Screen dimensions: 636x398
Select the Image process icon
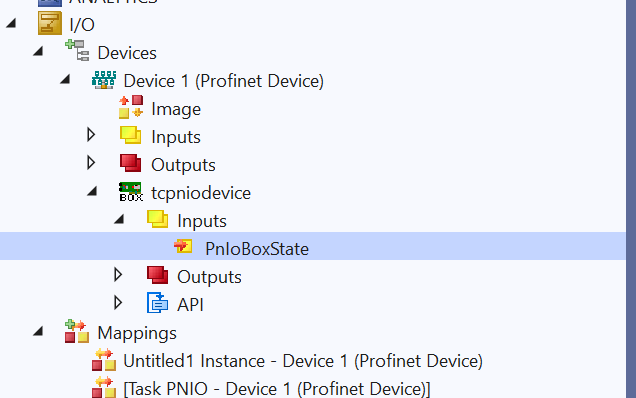click(131, 107)
